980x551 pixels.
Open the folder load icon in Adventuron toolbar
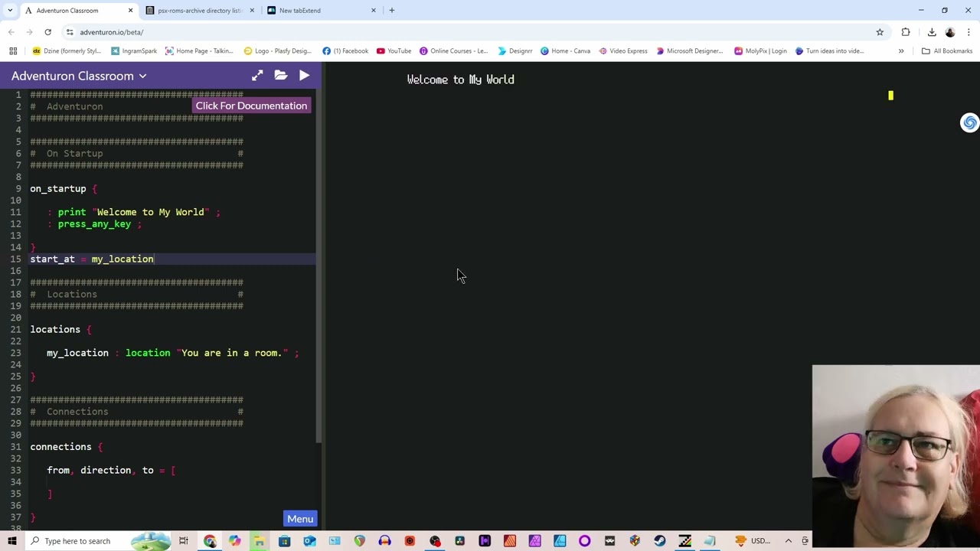point(281,76)
